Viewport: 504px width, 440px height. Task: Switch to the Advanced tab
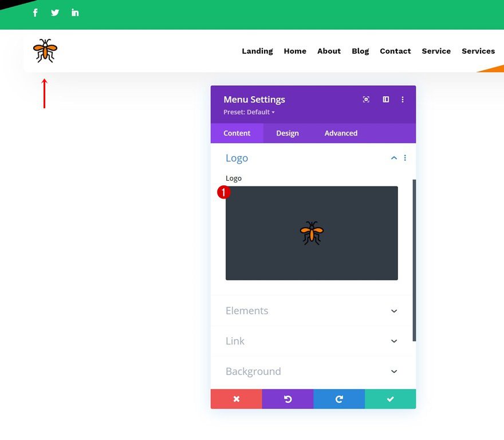[x=341, y=133]
